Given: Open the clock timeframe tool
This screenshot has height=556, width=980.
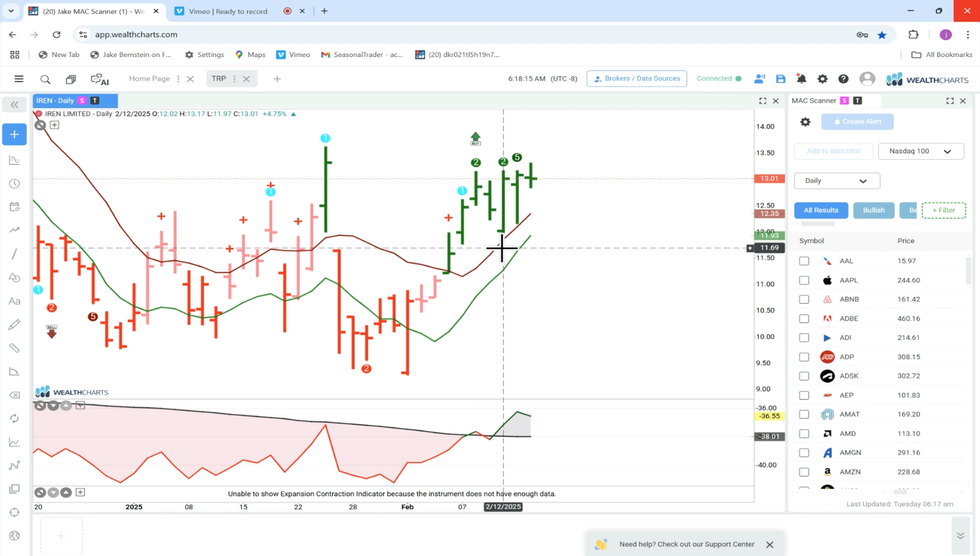Looking at the screenshot, I should [x=15, y=184].
